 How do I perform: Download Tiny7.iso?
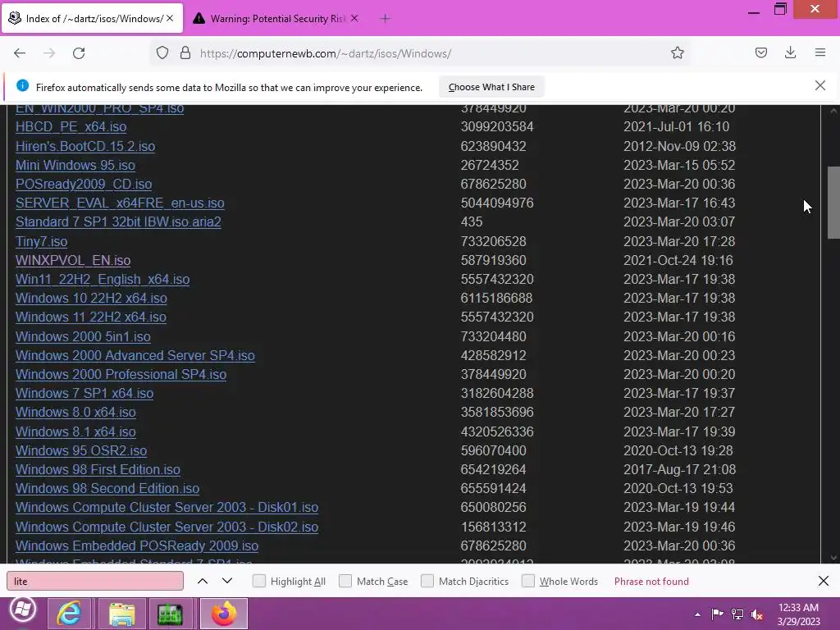pyautogui.click(x=41, y=242)
